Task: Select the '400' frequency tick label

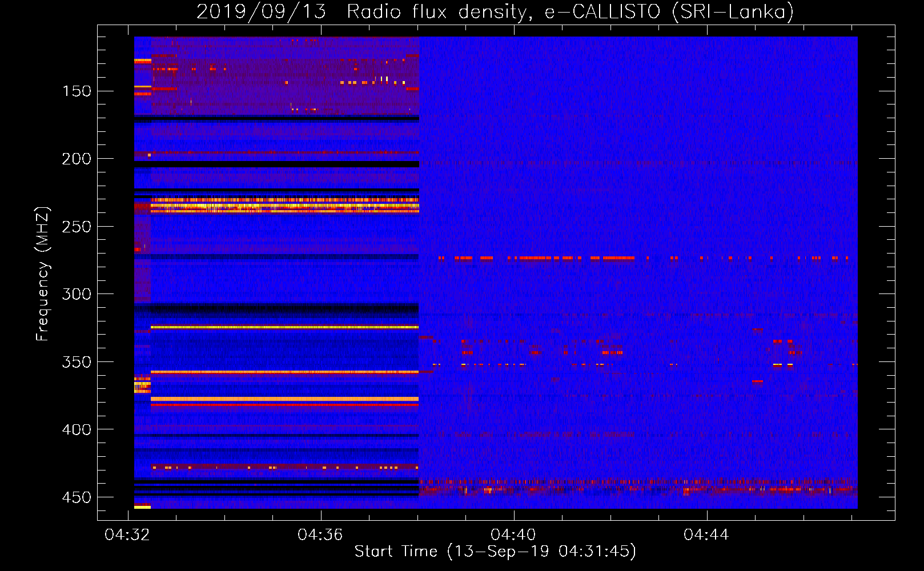Action: 77,429
